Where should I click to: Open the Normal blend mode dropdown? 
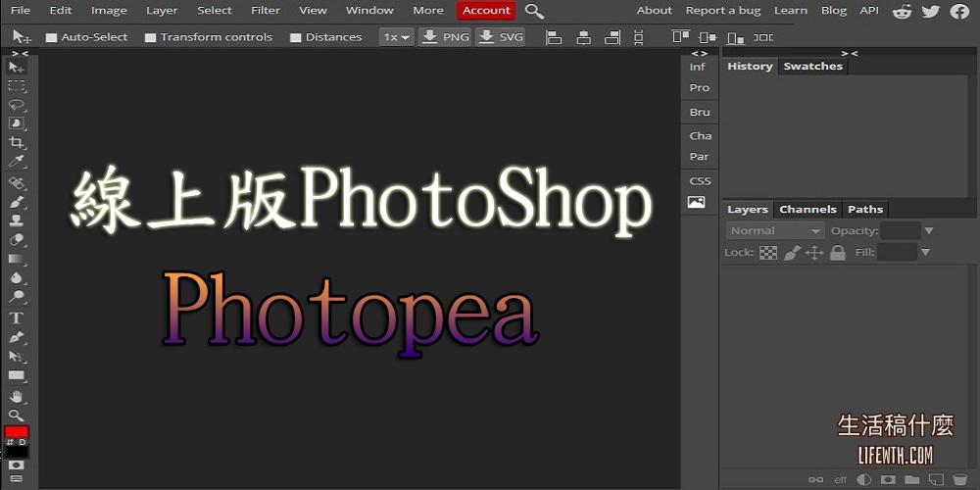pyautogui.click(x=775, y=231)
